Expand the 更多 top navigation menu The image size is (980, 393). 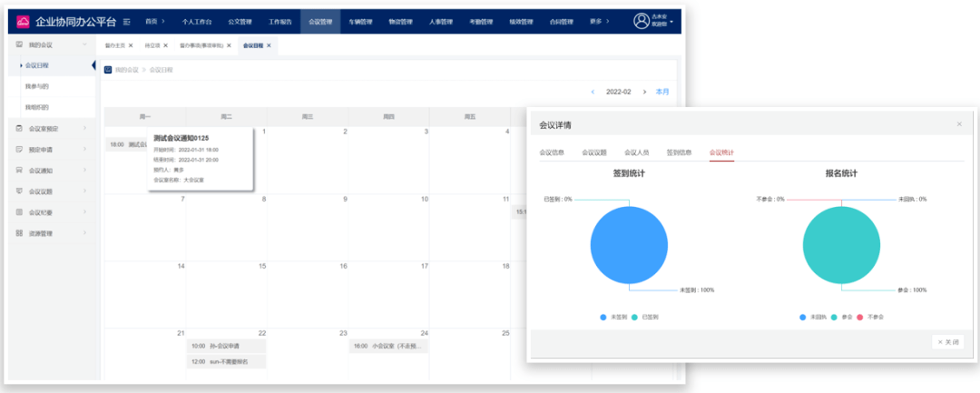[625, 21]
